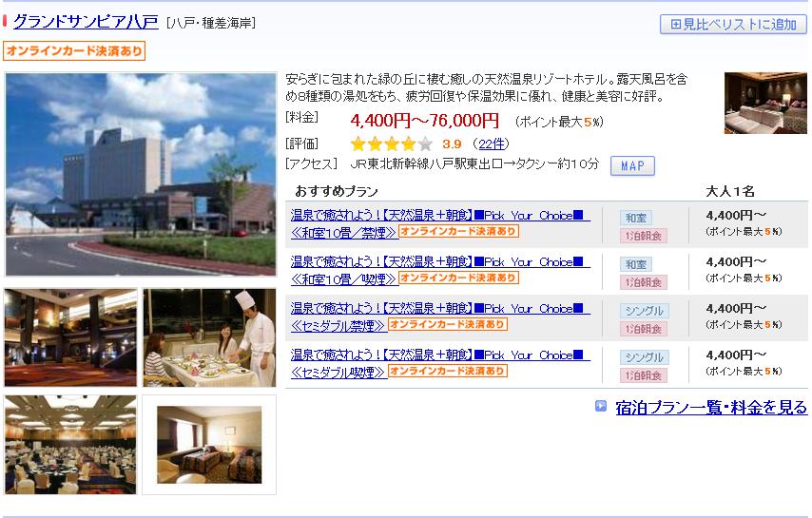Click the star rating graphic
Viewport: 812px width, 518px height.
pyautogui.click(x=392, y=144)
